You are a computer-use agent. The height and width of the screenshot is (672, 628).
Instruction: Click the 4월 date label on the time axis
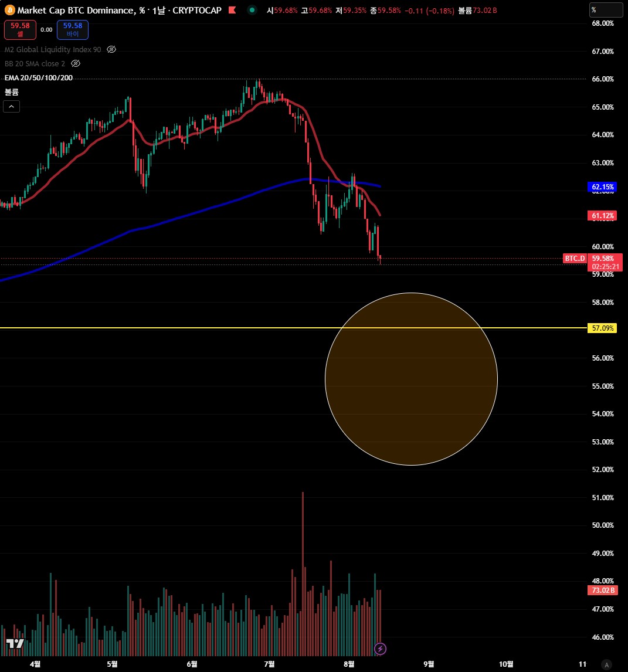pyautogui.click(x=35, y=664)
